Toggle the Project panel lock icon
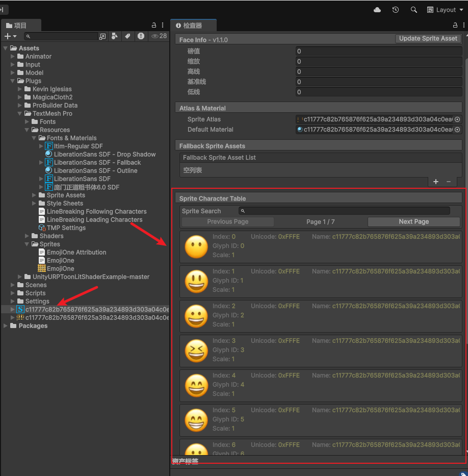 [x=153, y=25]
